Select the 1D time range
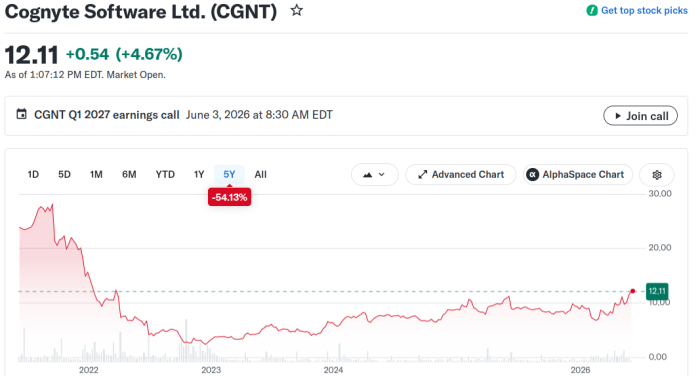 click(33, 175)
